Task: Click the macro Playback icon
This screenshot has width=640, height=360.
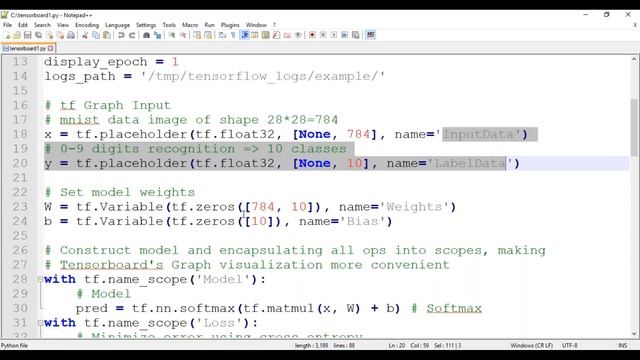Action: pos(334,35)
